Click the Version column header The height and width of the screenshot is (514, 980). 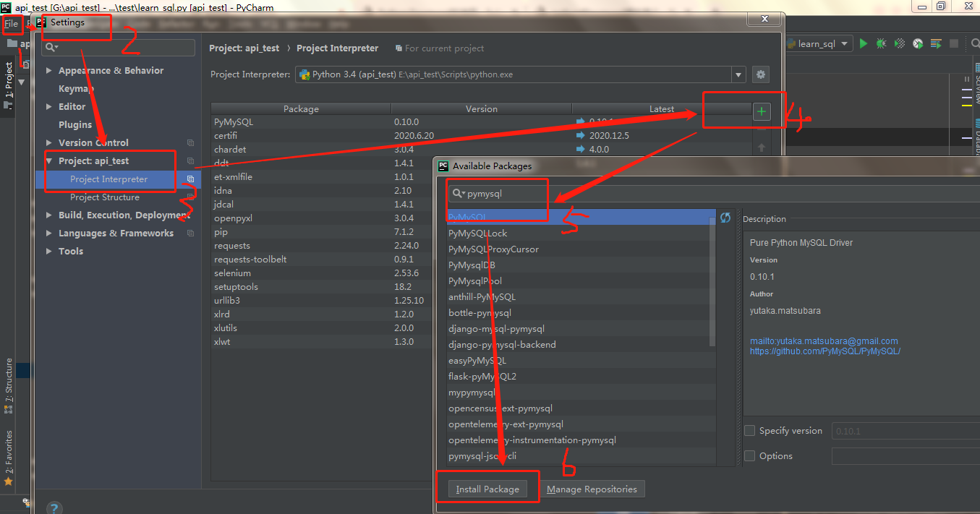(482, 109)
